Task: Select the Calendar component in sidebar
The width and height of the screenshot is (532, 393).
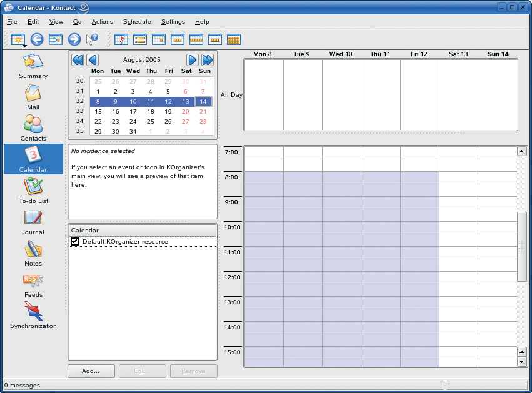Action: pos(33,159)
